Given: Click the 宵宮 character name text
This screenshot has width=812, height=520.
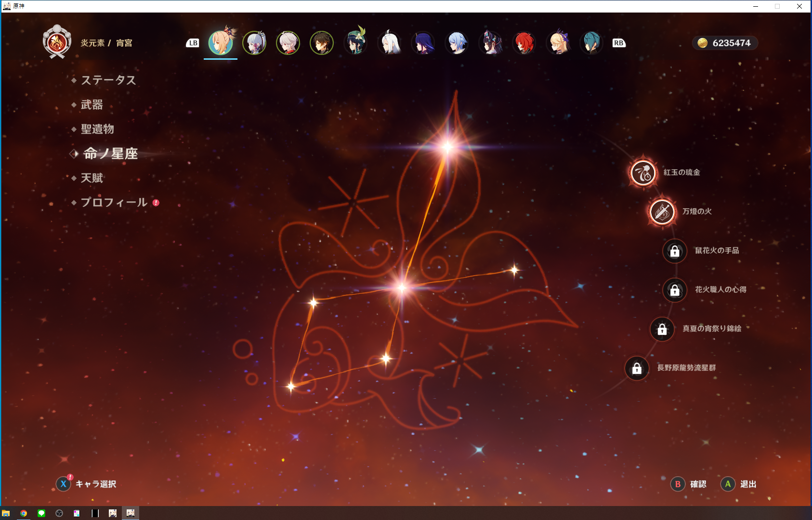Looking at the screenshot, I should pyautogui.click(x=124, y=43).
